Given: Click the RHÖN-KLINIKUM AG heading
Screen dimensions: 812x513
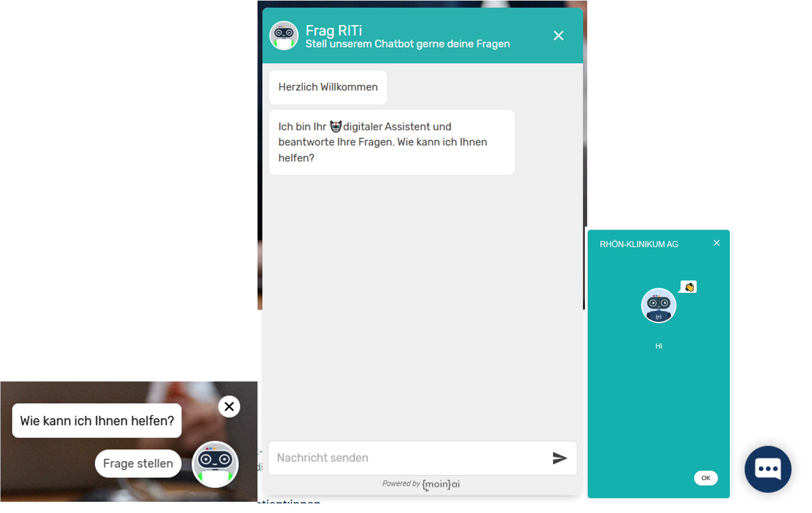Looking at the screenshot, I should coord(639,244).
